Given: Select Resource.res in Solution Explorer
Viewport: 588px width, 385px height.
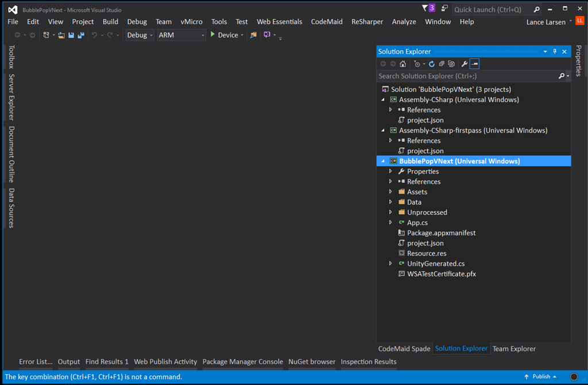Looking at the screenshot, I should point(427,253).
